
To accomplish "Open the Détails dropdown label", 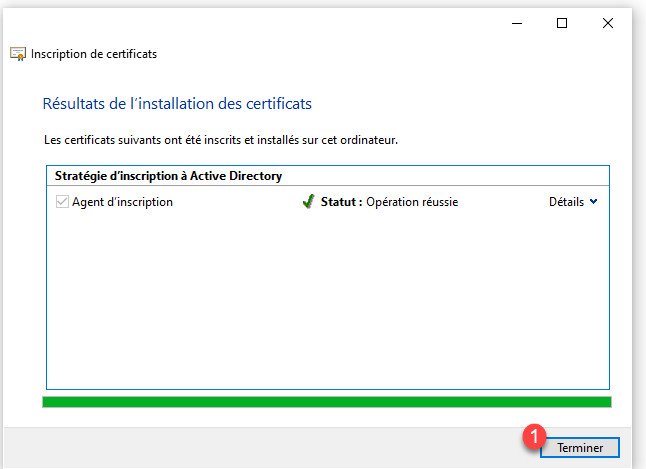I will point(566,202).
